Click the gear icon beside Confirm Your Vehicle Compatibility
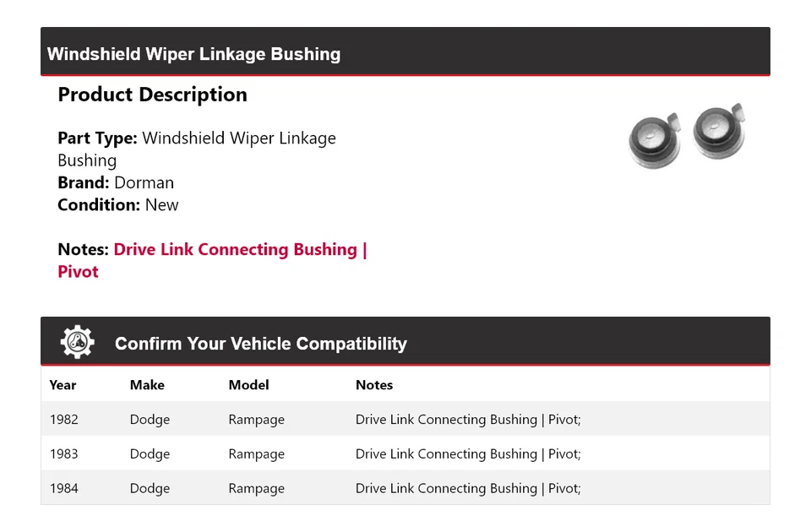The image size is (811, 532). [77, 342]
